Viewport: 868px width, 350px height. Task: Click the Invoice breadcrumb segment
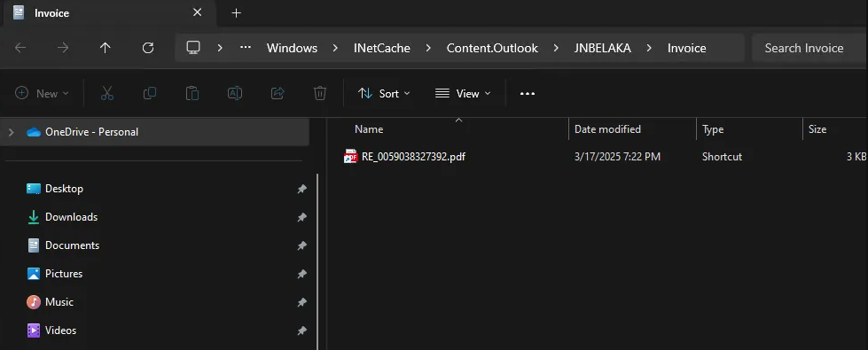[686, 48]
